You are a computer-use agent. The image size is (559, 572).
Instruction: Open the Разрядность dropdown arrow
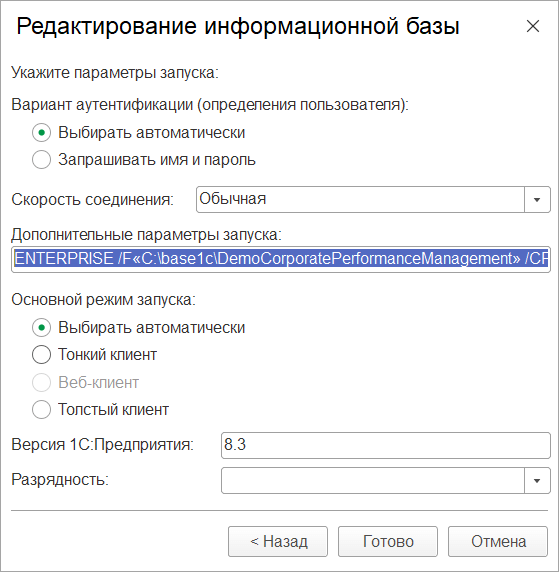[537, 480]
